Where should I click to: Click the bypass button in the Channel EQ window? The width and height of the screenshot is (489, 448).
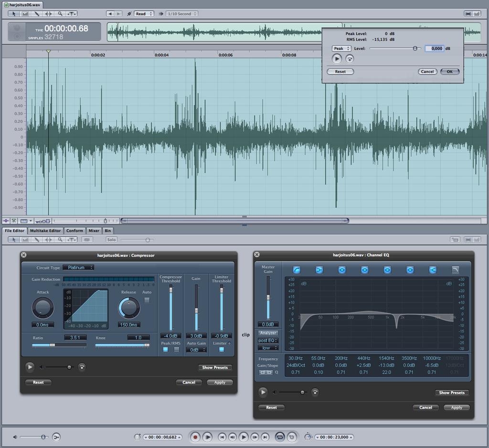tap(315, 392)
